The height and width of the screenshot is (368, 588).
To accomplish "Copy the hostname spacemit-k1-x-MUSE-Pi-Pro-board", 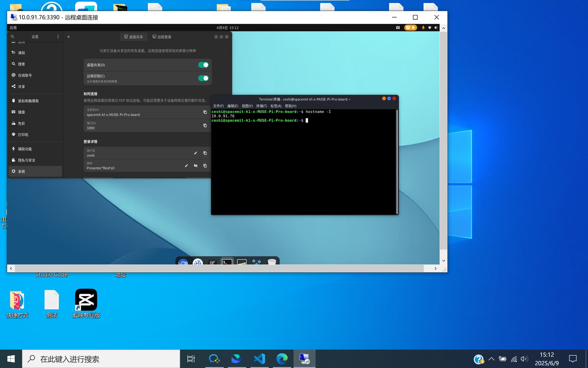I will coord(205,112).
